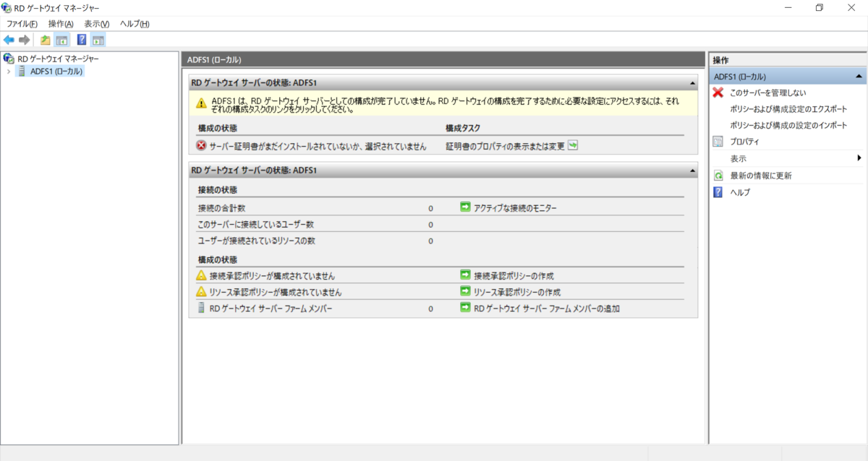Image resolution: width=868 pixels, height=461 pixels.
Task: Click blue help icon beside ヘルプ action
Action: tap(718, 192)
